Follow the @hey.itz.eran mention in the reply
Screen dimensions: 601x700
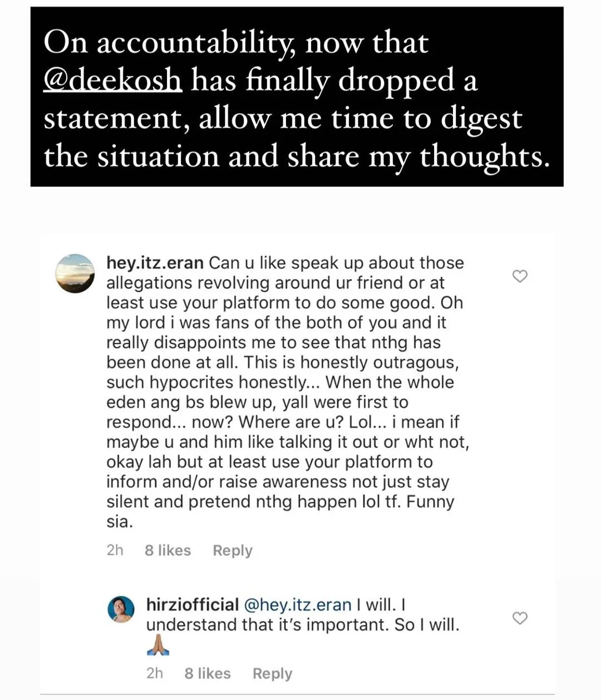coord(298,605)
